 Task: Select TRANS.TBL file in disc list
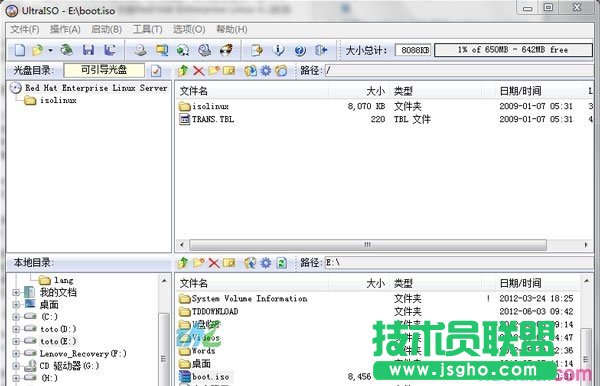[x=213, y=119]
